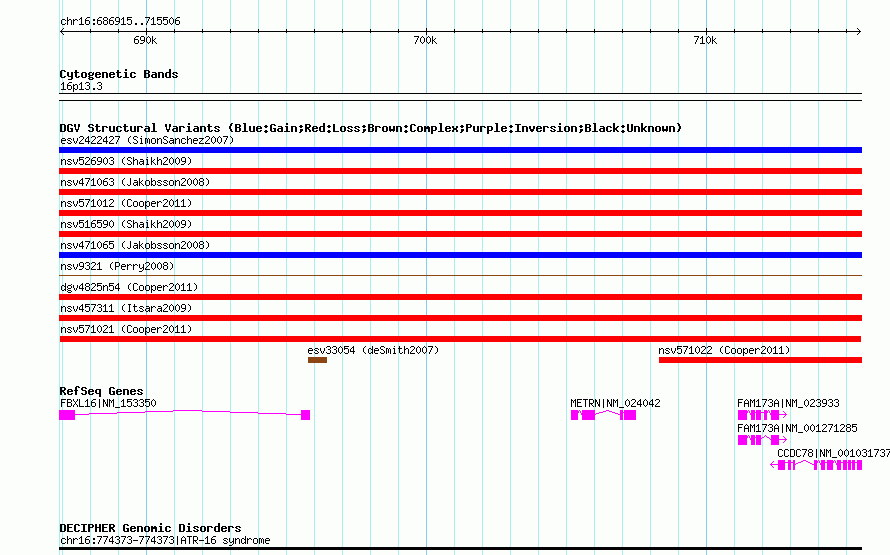Screen dimensions: 890x555
Task: Click the chr16:686915..715506 coordinates text
Action: point(120,21)
